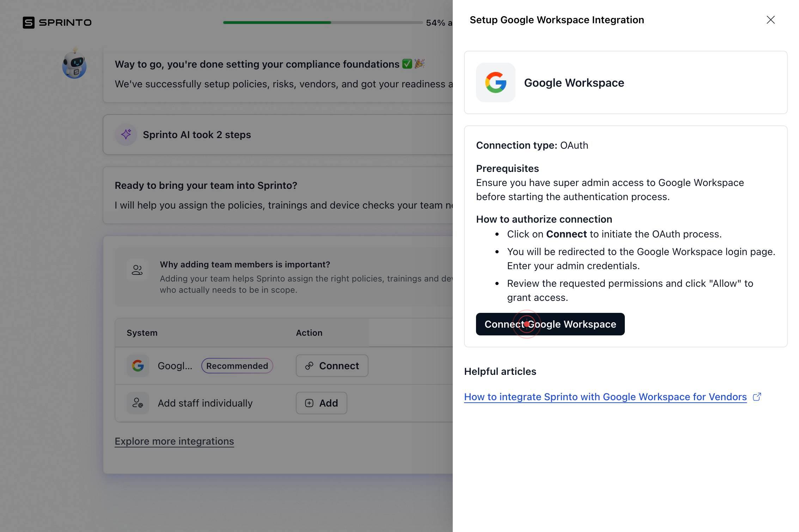Click the Sprinto logo
This screenshot has height=532, width=799.
[57, 23]
